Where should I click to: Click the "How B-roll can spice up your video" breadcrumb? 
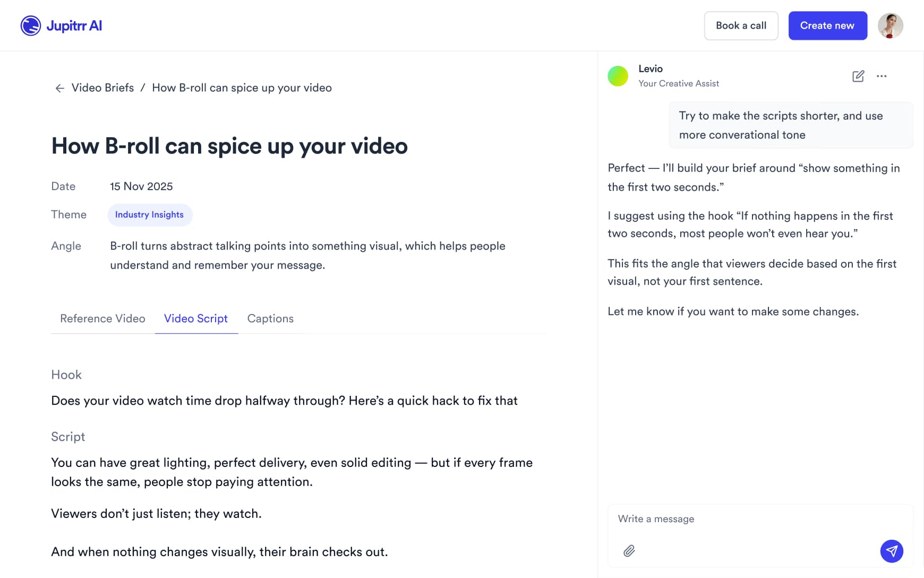click(242, 88)
